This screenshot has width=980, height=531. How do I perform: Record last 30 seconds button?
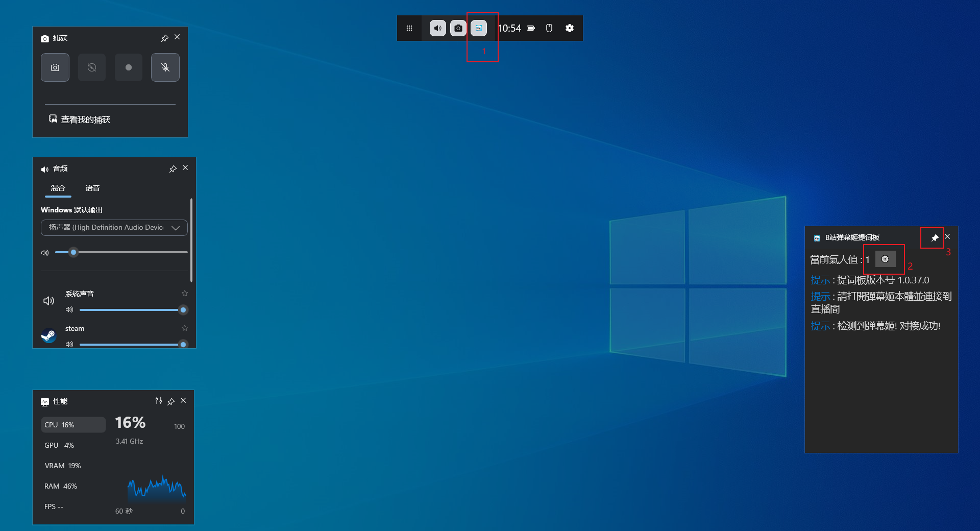click(x=92, y=67)
